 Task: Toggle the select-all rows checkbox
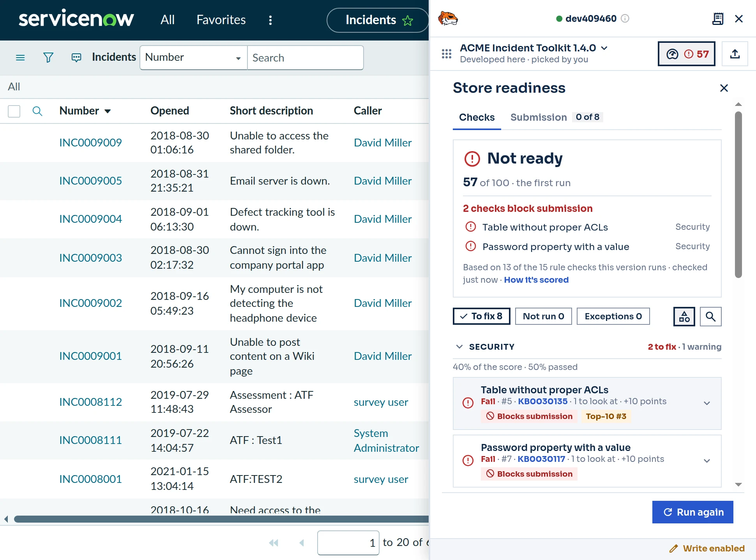point(14,111)
